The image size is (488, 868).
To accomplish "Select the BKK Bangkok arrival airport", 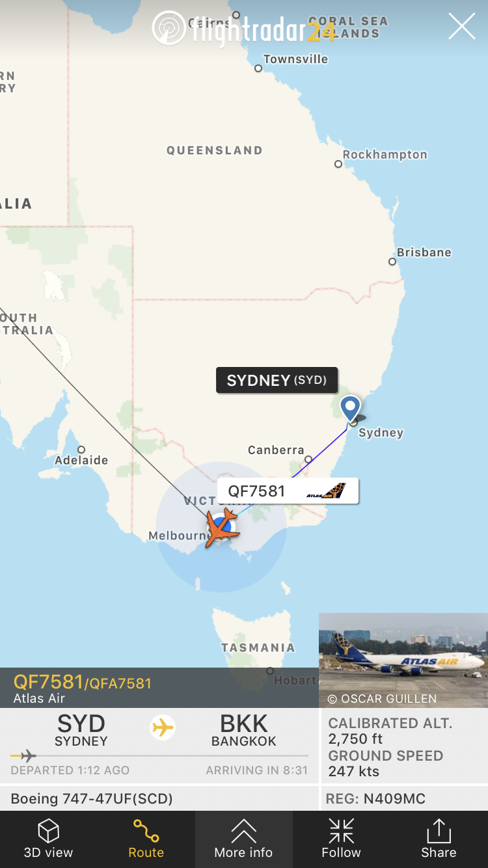I will pos(244,731).
